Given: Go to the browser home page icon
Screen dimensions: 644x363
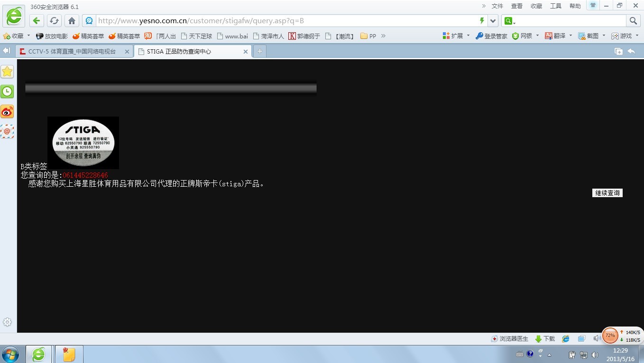Looking at the screenshot, I should tap(72, 20).
